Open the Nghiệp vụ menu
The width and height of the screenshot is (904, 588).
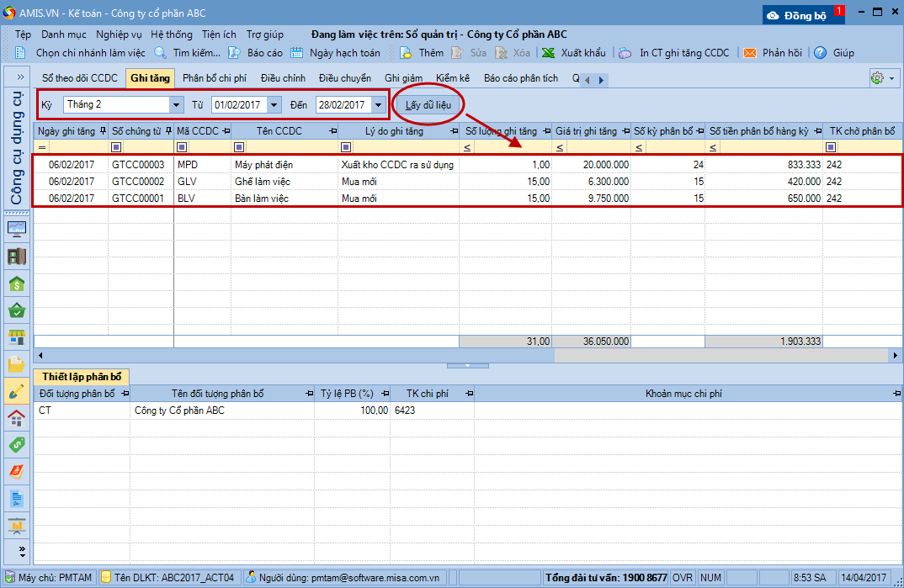tap(119, 34)
